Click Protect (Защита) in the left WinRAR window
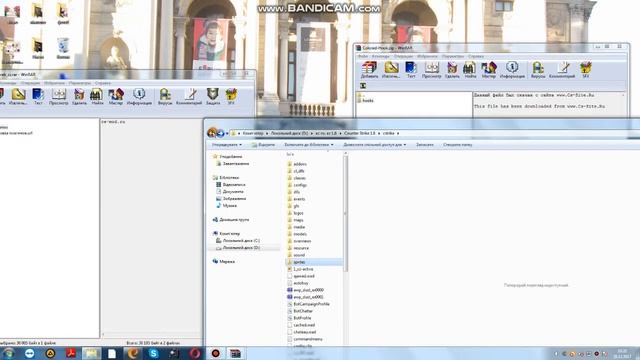This screenshot has height=360, width=640. [213, 97]
